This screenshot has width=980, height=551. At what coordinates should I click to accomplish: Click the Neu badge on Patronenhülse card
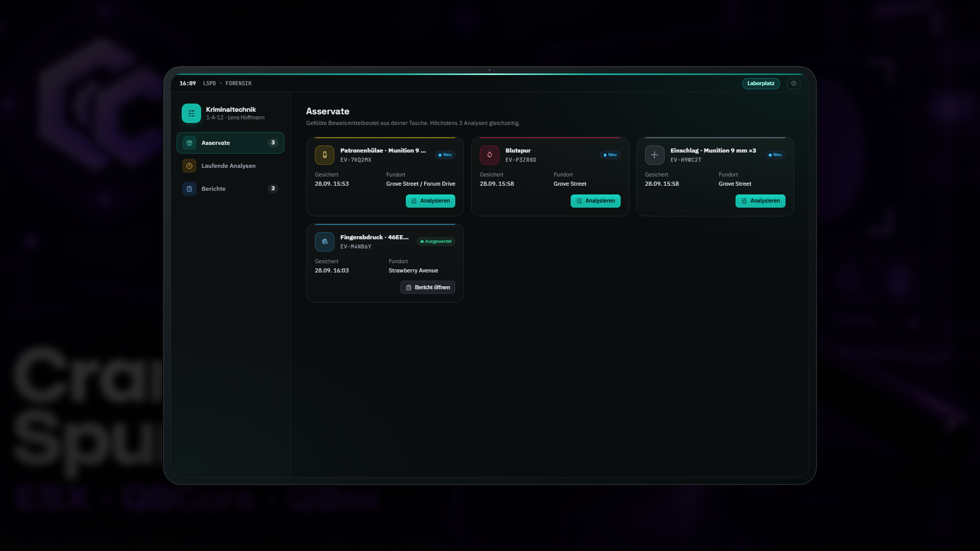coord(445,155)
